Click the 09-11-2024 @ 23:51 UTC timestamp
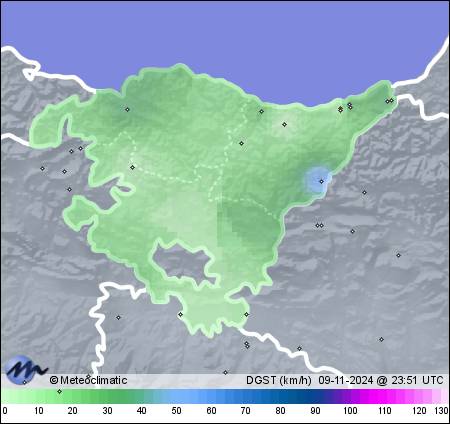 [381, 380]
